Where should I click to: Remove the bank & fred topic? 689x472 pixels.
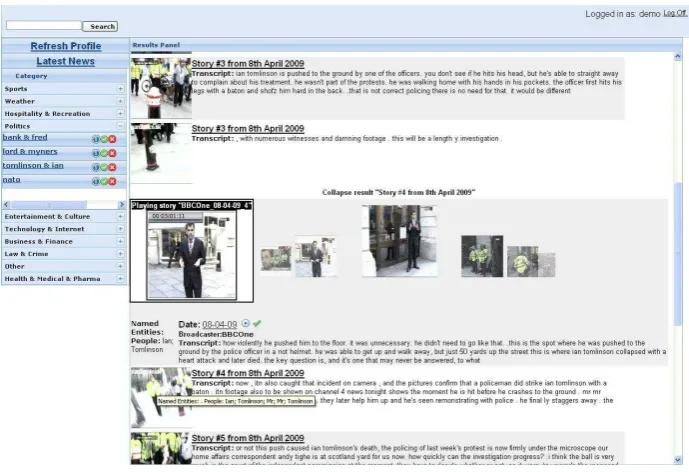(x=112, y=139)
